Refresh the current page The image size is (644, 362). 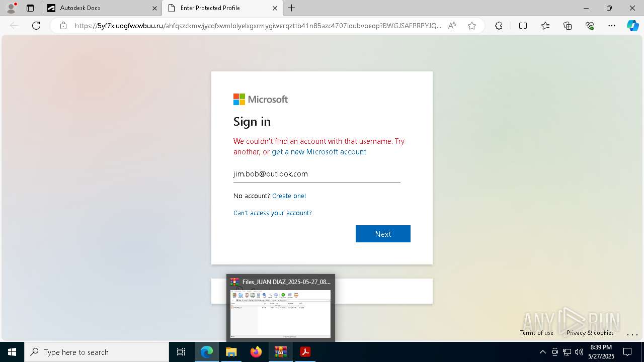(36, 26)
